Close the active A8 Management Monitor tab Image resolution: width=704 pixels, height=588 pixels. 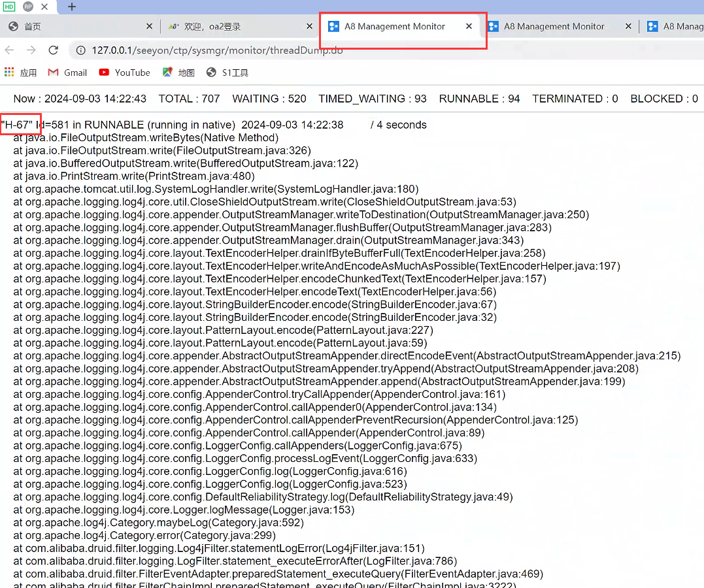[x=469, y=27]
